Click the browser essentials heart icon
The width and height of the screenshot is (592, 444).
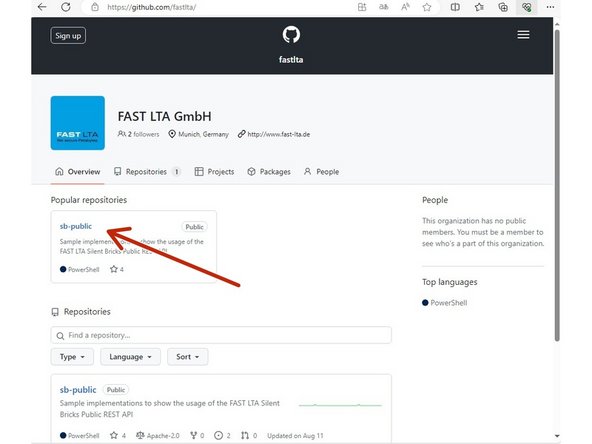click(x=527, y=7)
